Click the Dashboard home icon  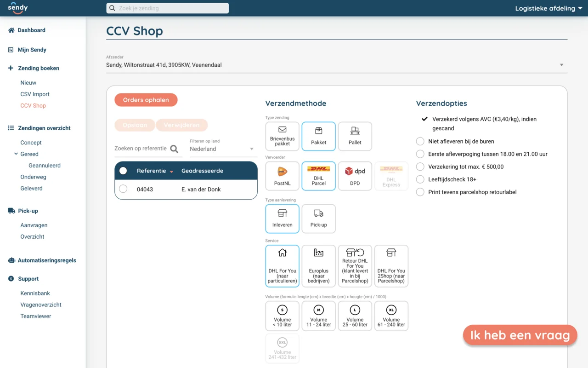tap(11, 30)
